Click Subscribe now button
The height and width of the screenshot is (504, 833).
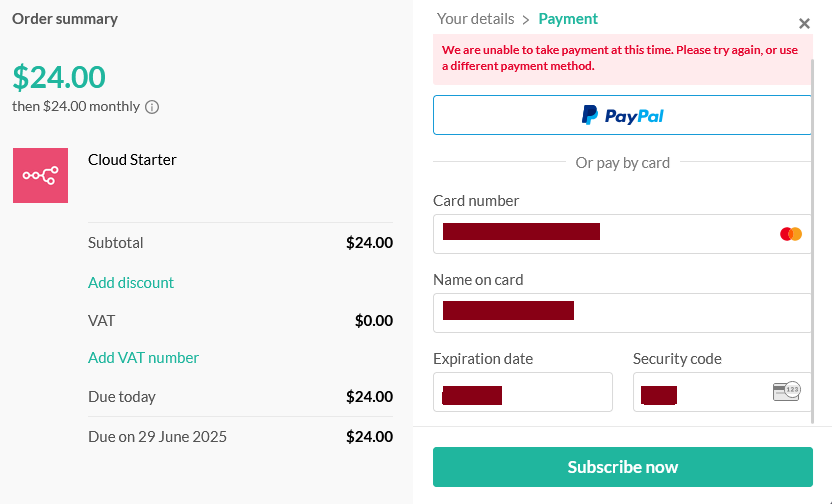point(623,467)
